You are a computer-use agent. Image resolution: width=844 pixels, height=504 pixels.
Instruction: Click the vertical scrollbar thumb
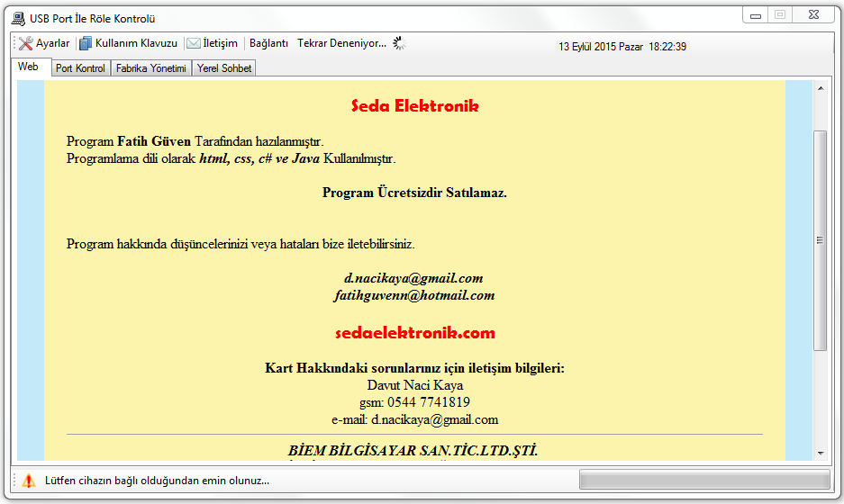point(821,240)
